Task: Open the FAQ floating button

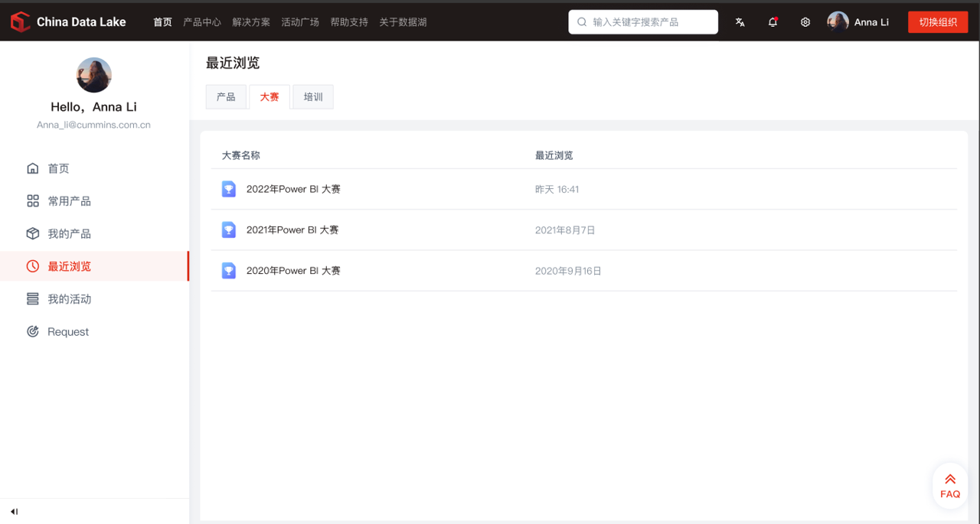Action: [949, 486]
